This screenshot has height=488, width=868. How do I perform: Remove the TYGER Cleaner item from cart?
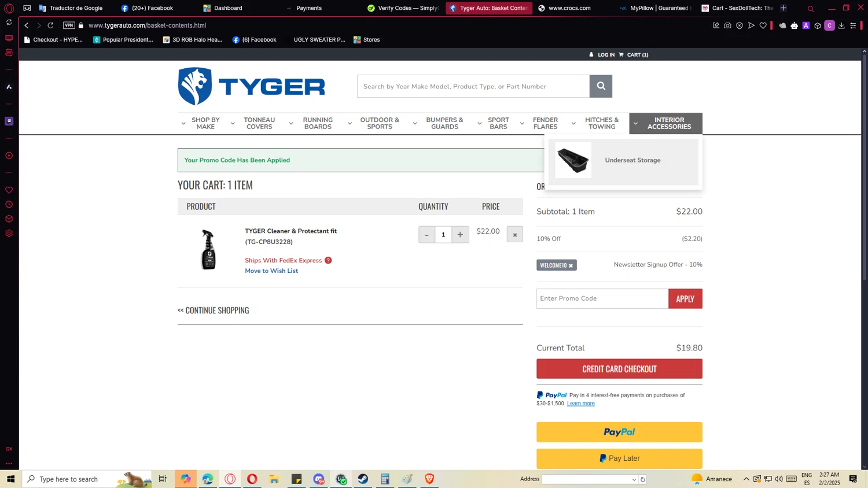(514, 235)
